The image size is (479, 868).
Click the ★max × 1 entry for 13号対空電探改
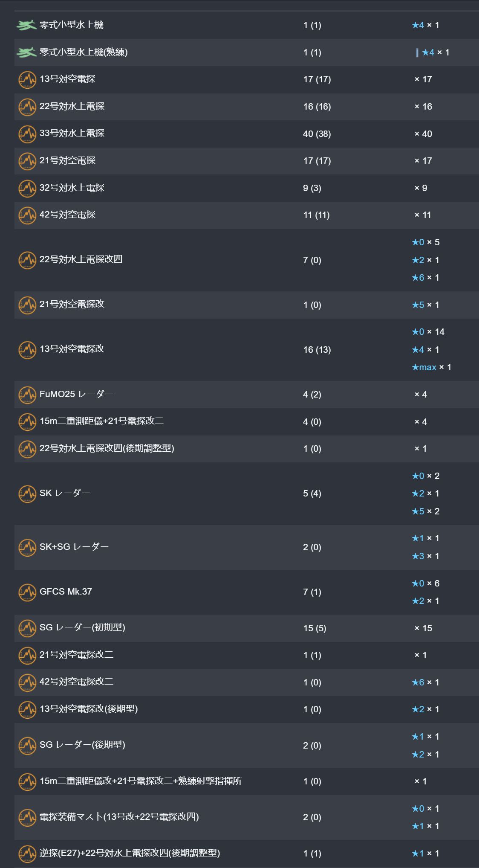pyautogui.click(x=431, y=367)
